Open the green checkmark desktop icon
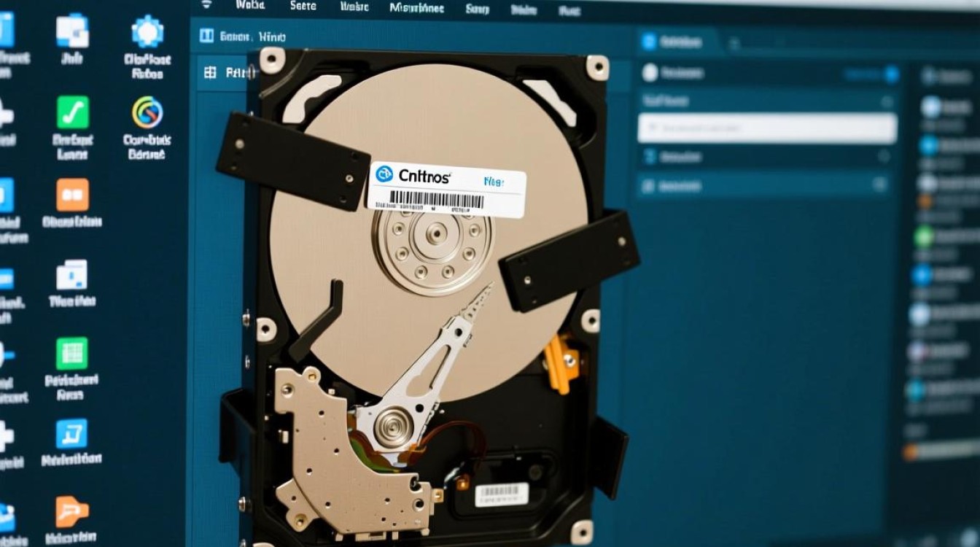 (x=73, y=112)
